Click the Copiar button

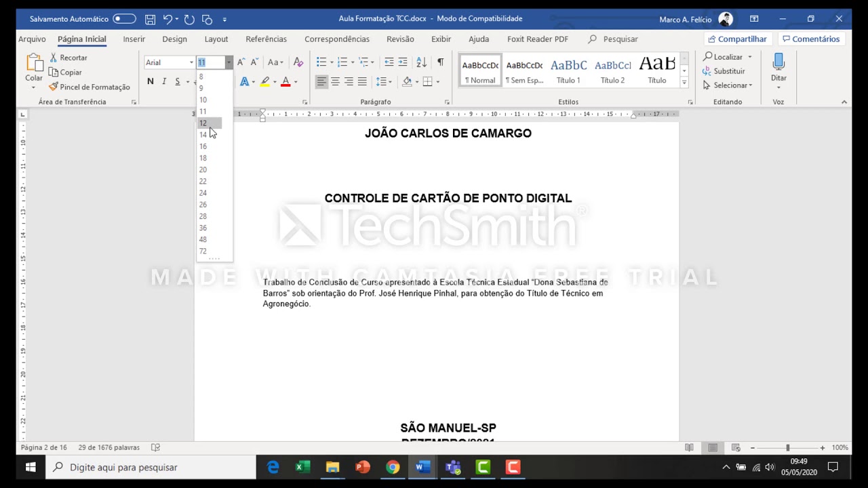click(65, 73)
